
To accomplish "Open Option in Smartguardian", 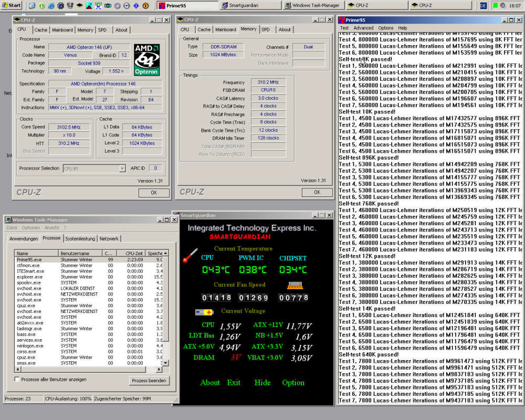I will pos(293,383).
